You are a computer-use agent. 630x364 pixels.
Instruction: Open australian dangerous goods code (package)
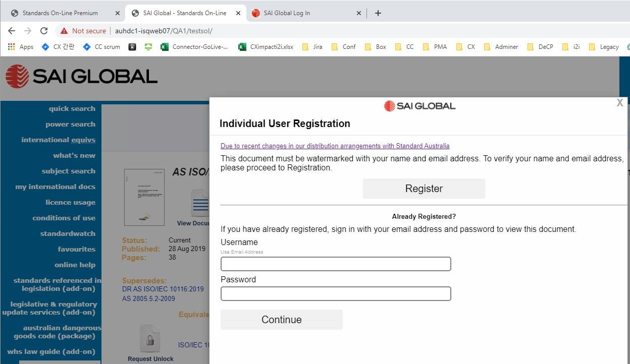(58, 332)
